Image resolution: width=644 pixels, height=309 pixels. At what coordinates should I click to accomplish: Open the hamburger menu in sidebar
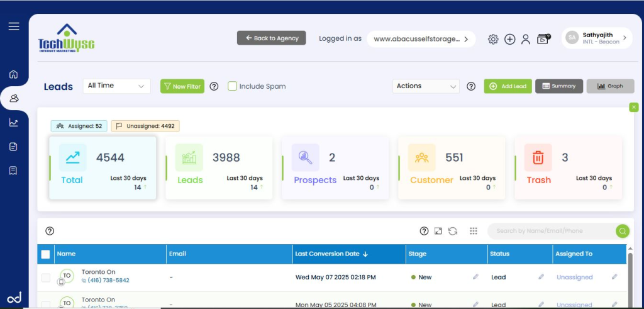[14, 26]
